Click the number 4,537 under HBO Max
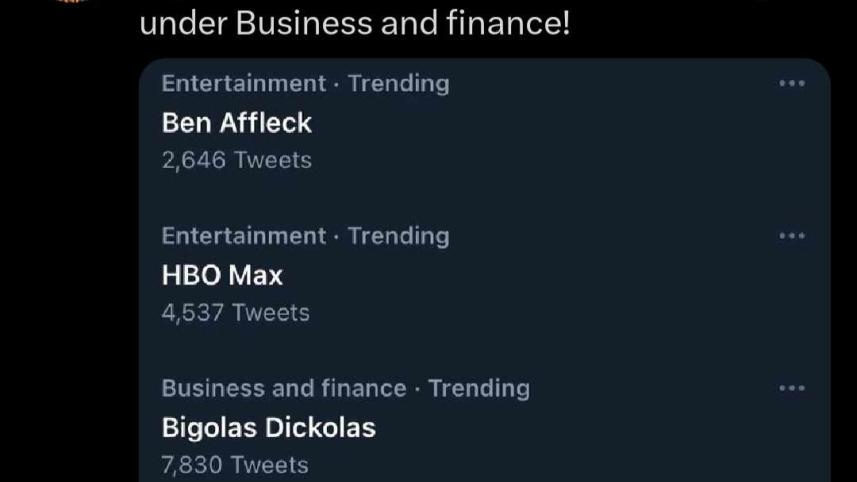The width and height of the screenshot is (857, 482). 193,312
